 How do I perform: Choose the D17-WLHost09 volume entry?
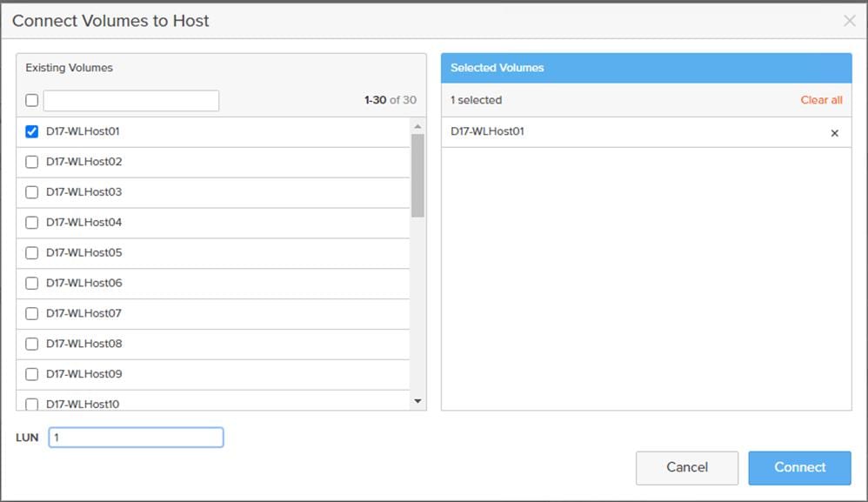(x=84, y=374)
